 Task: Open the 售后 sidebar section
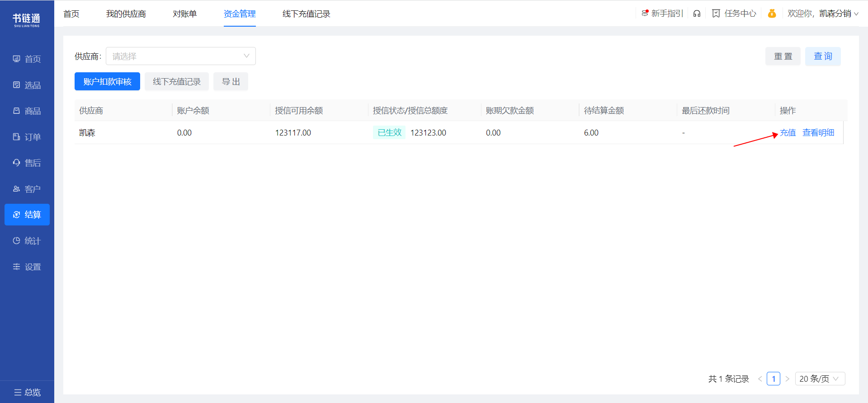[x=27, y=163]
